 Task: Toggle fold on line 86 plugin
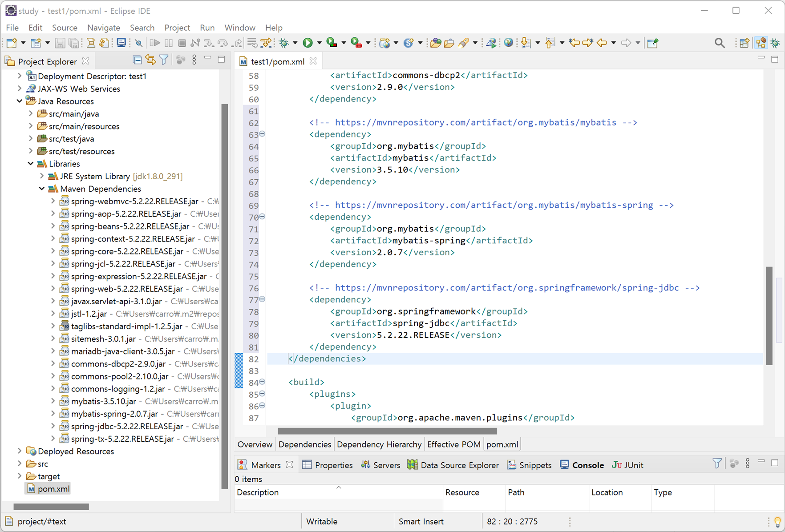(263, 405)
